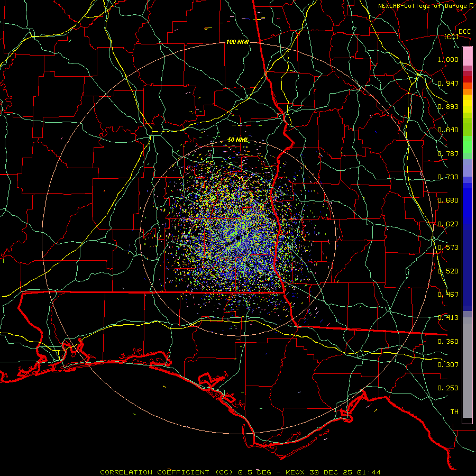Screen dimensions: 476x476
Task: Click the 50 NMI range ring label
Action: [x=237, y=140]
